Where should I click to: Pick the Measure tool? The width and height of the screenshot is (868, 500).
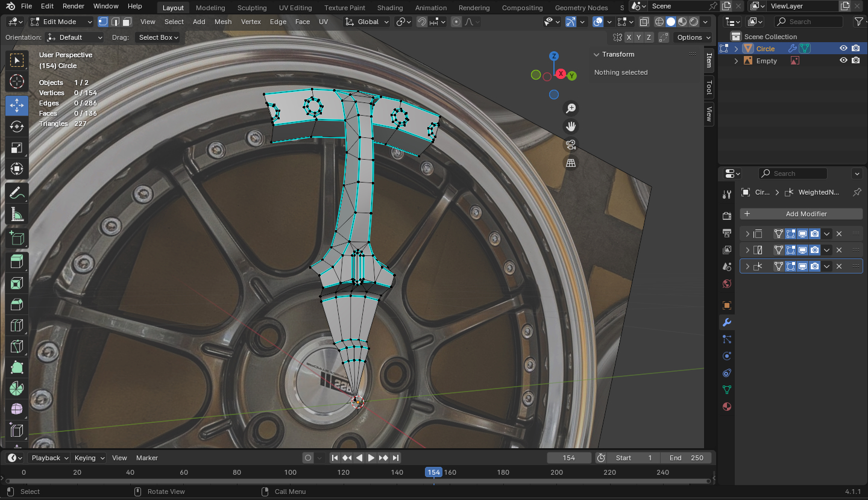pos(17,215)
